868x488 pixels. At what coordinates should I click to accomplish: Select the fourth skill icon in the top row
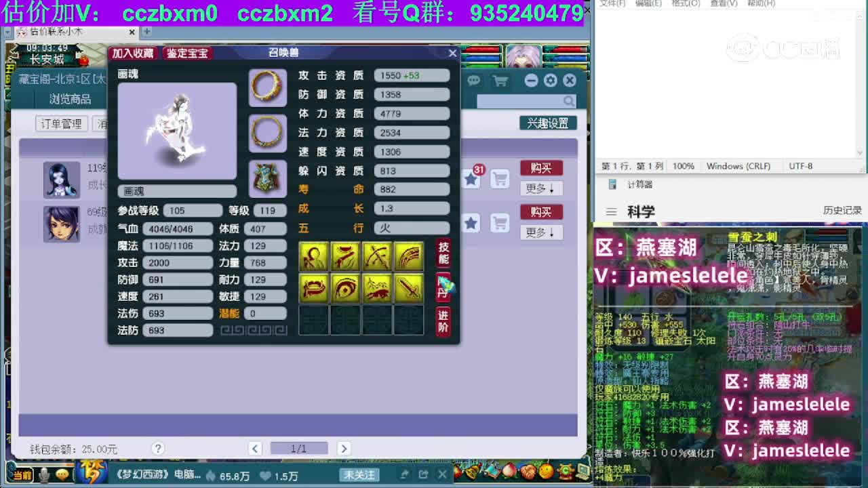click(x=408, y=256)
